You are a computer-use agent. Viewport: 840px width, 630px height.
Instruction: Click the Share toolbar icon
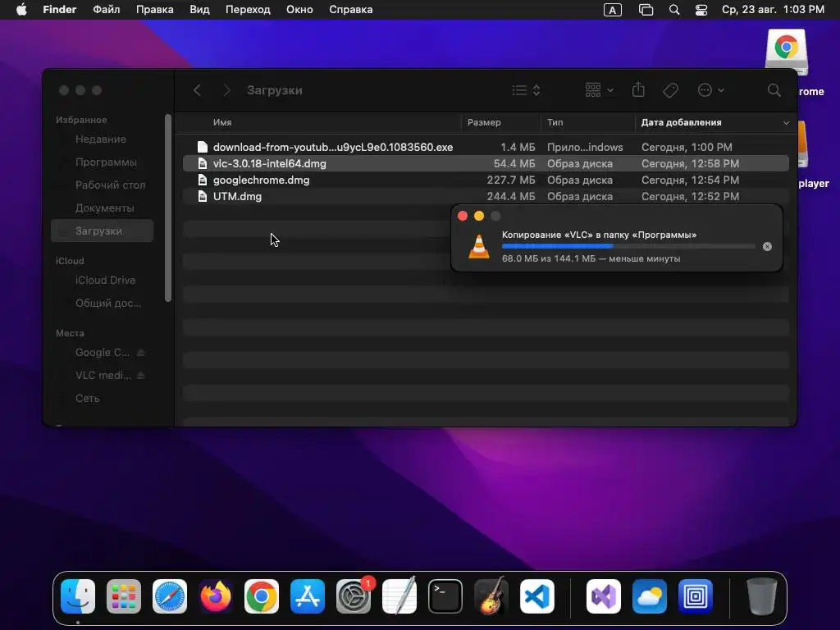638,89
